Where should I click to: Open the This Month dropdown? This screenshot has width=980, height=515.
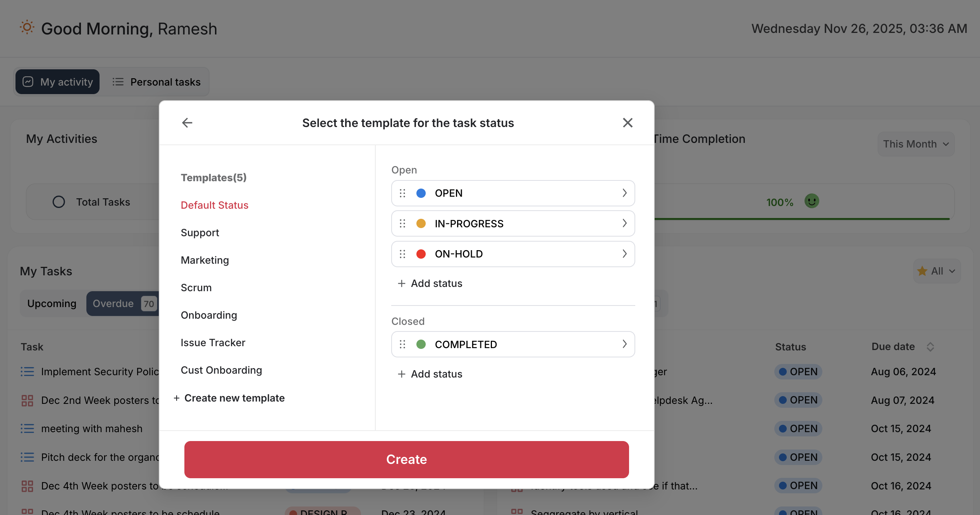[x=916, y=144]
